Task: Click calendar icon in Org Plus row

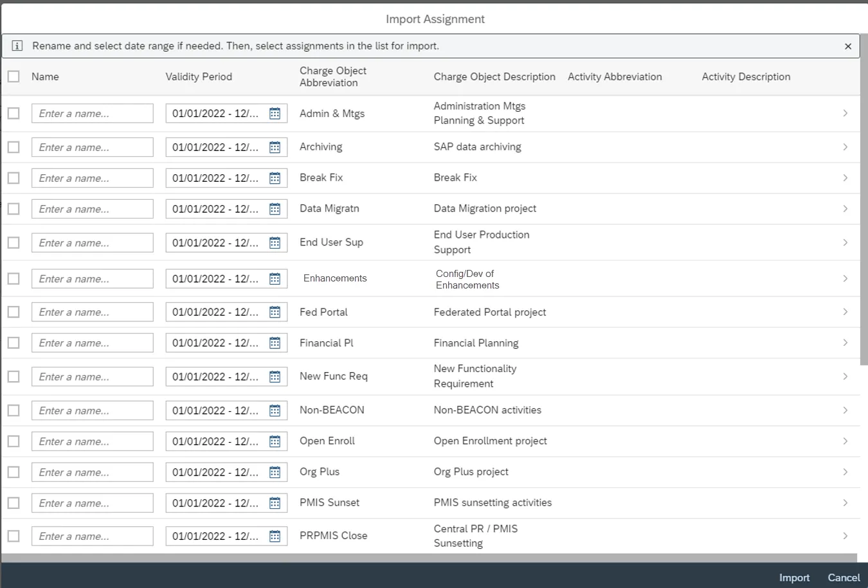Action: (275, 472)
